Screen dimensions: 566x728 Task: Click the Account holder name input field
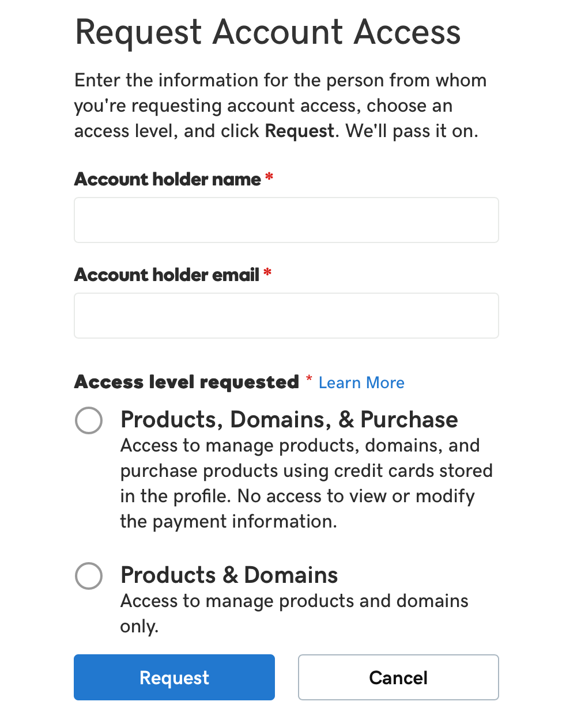[x=286, y=220]
